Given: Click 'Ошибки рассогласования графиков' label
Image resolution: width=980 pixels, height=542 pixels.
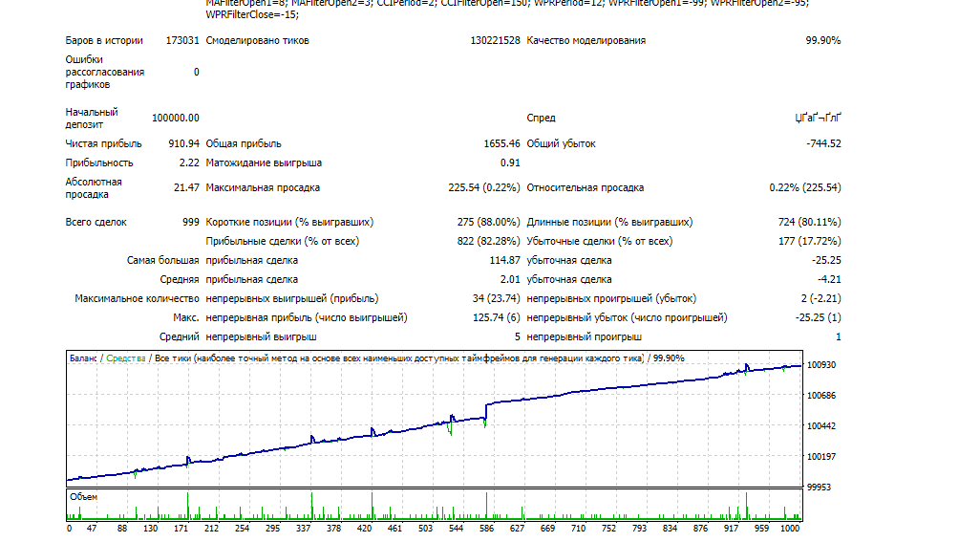Looking at the screenshot, I should [105, 72].
